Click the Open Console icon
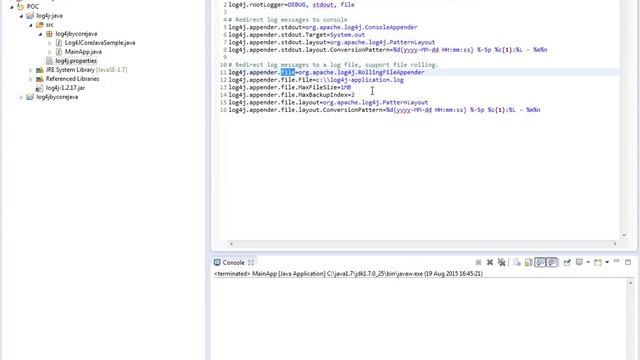This screenshot has height=360, width=640. pyautogui.click(x=598, y=262)
